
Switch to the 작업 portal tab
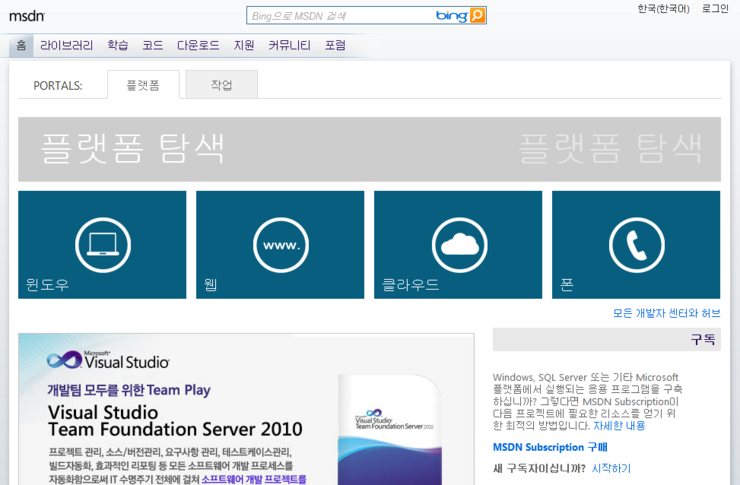coord(221,85)
